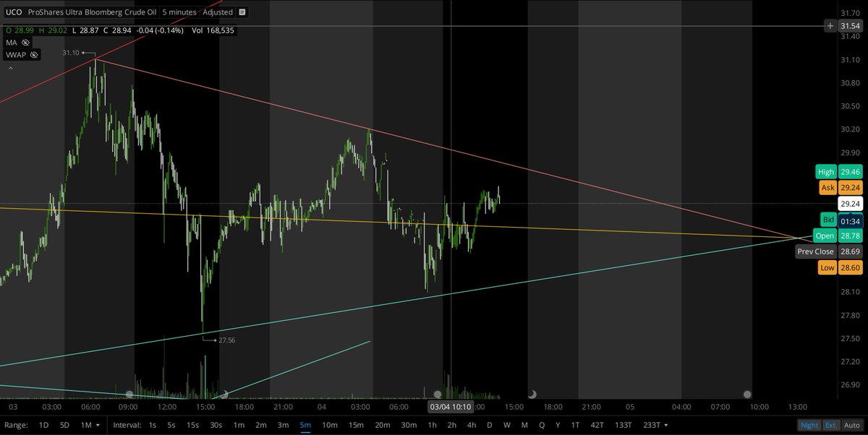Click the sun session marker near 09:30 on 05
Screen dimensions: 868x435
(x=746, y=394)
